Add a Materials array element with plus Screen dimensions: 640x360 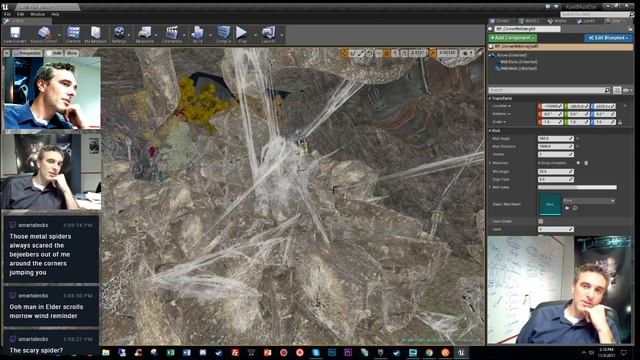click(578, 163)
